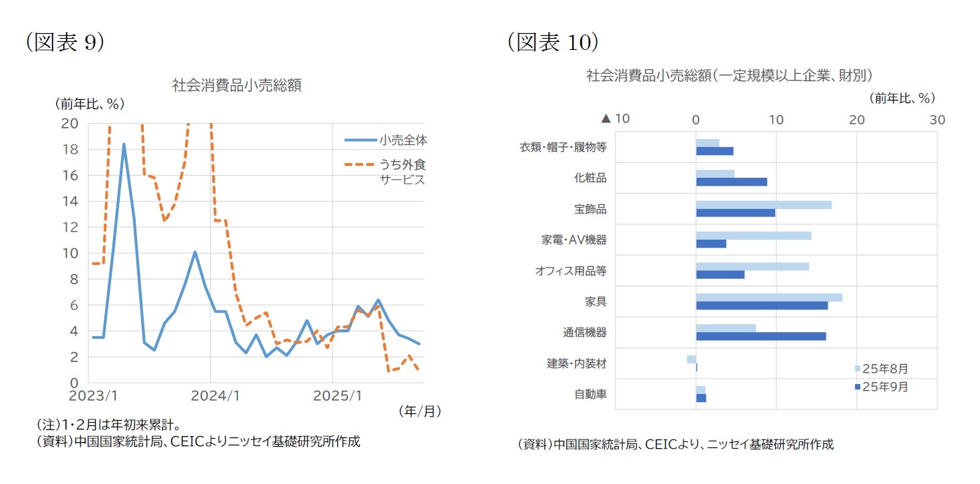Screen dimensions: 980x484
Task: Click the うち外食サービス legend label
Action: pos(402,172)
